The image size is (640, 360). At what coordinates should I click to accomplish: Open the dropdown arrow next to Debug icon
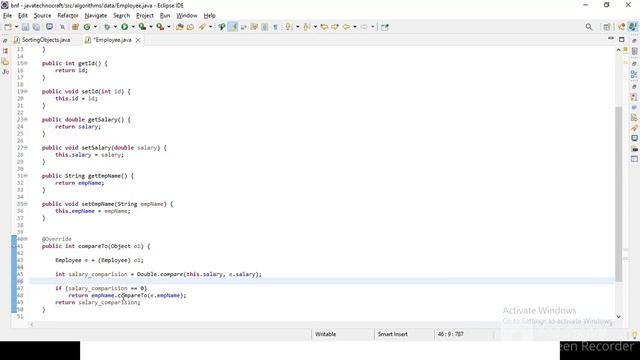click(115, 27)
